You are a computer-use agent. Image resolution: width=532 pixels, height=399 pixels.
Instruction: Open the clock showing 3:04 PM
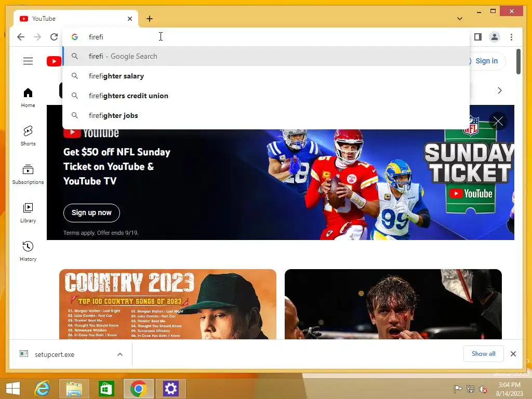click(x=509, y=389)
